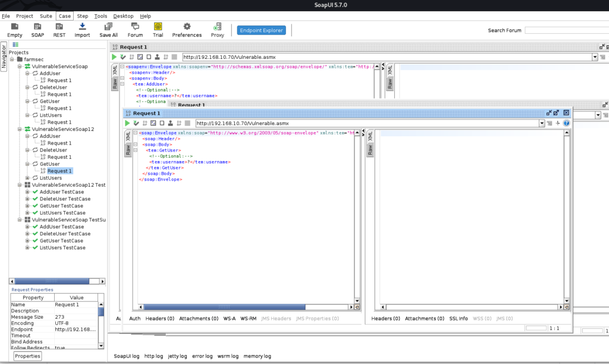Switch front request editor to XML view
Viewport: 609px width, 364px height.
(128, 136)
